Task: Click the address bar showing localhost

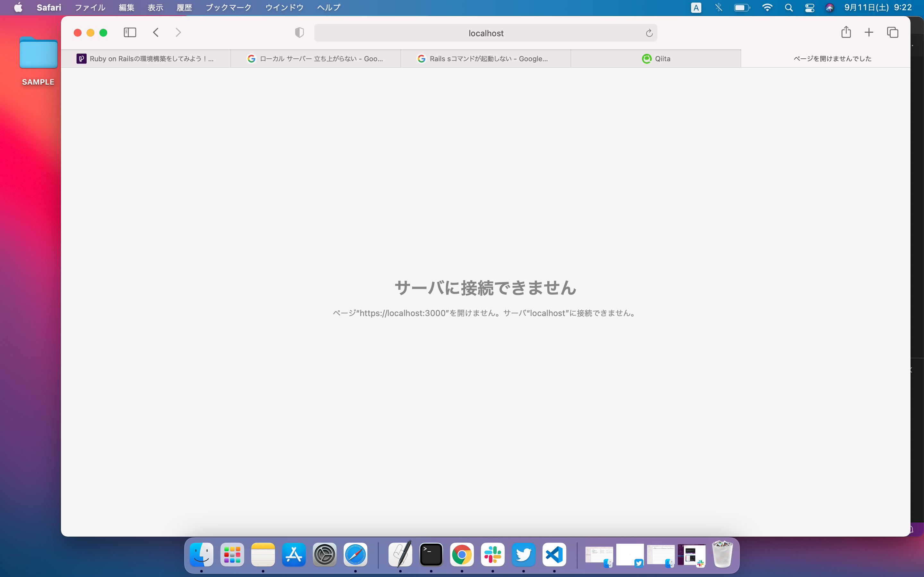Action: click(x=485, y=33)
